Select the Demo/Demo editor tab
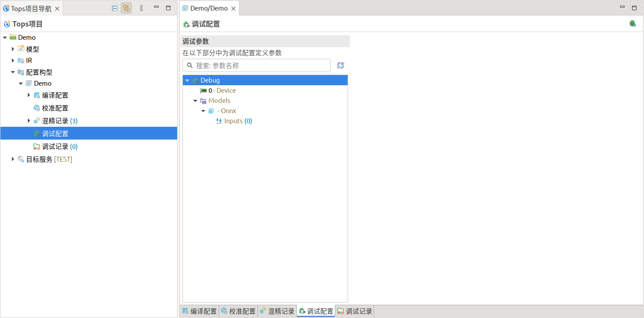This screenshot has height=318, width=644. point(209,8)
